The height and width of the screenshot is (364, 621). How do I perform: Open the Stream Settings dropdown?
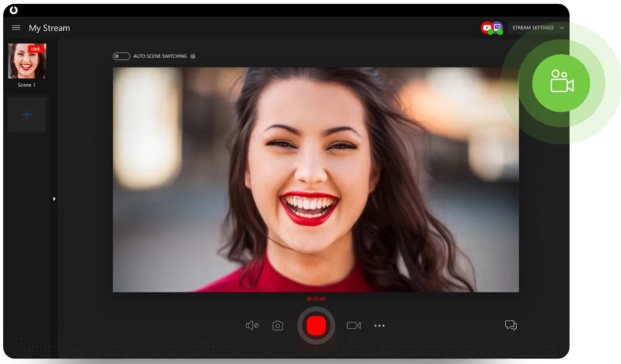click(533, 28)
